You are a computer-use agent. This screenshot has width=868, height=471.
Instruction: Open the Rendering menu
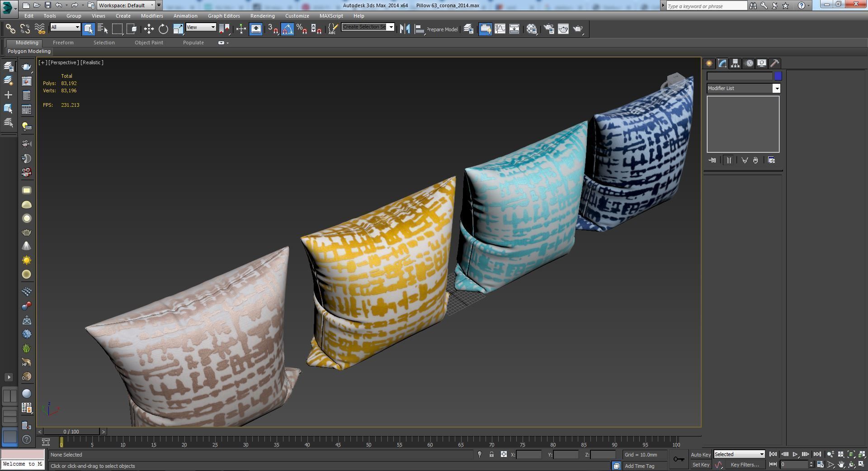[262, 16]
